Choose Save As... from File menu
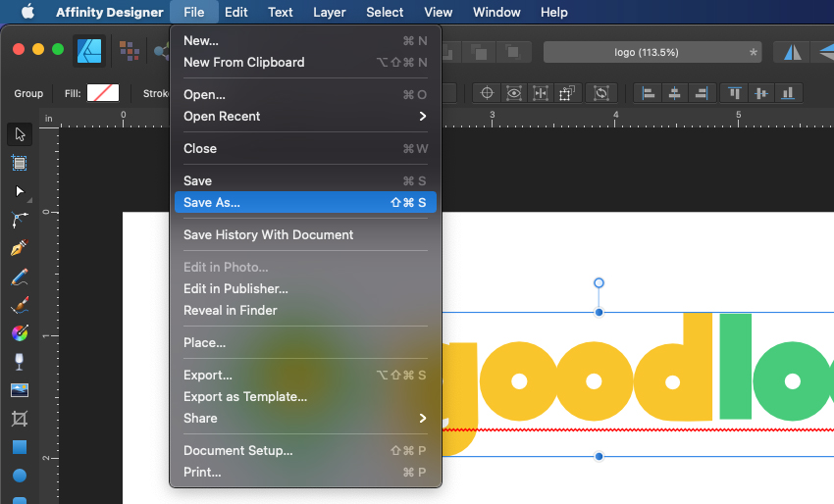 (x=305, y=202)
